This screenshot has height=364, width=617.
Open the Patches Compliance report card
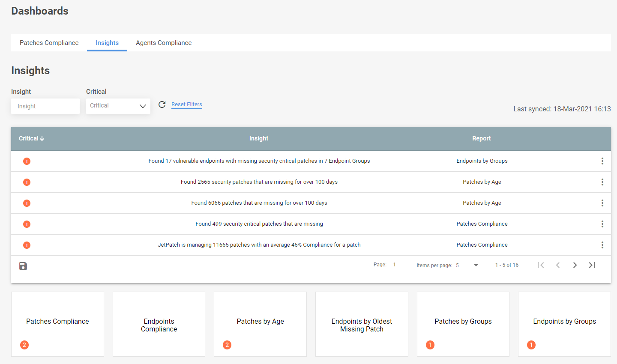[x=57, y=324]
